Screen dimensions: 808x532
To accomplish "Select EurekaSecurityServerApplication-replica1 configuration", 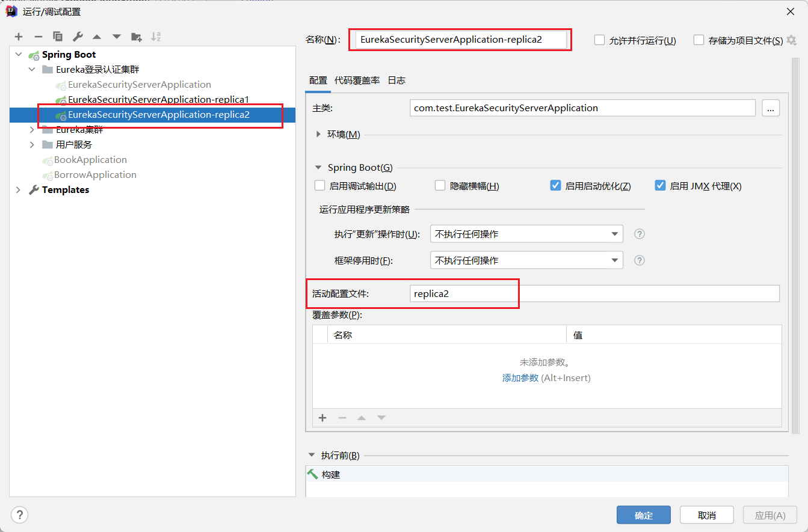I will coord(158,100).
